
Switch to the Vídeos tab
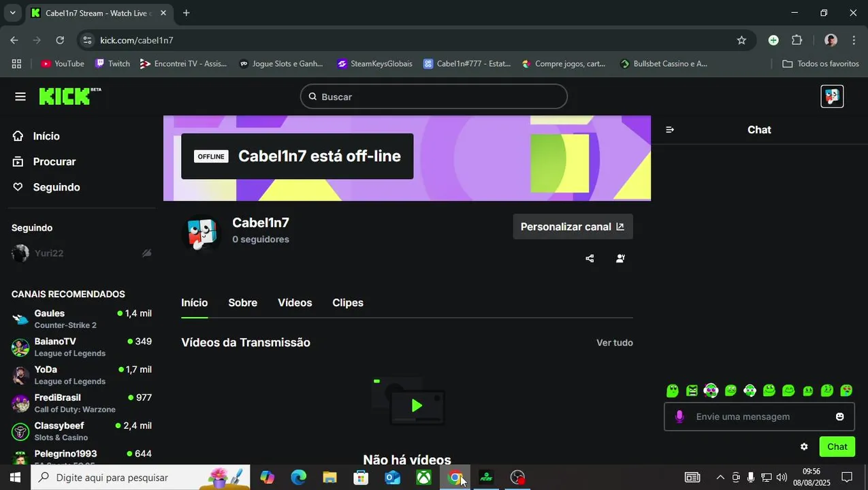click(x=295, y=303)
